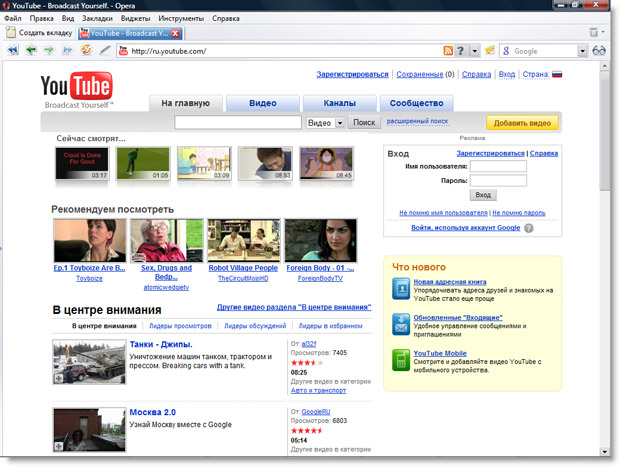The height and width of the screenshot is (467, 620).
Task: Click the Поиск search button
Action: pyautogui.click(x=364, y=123)
